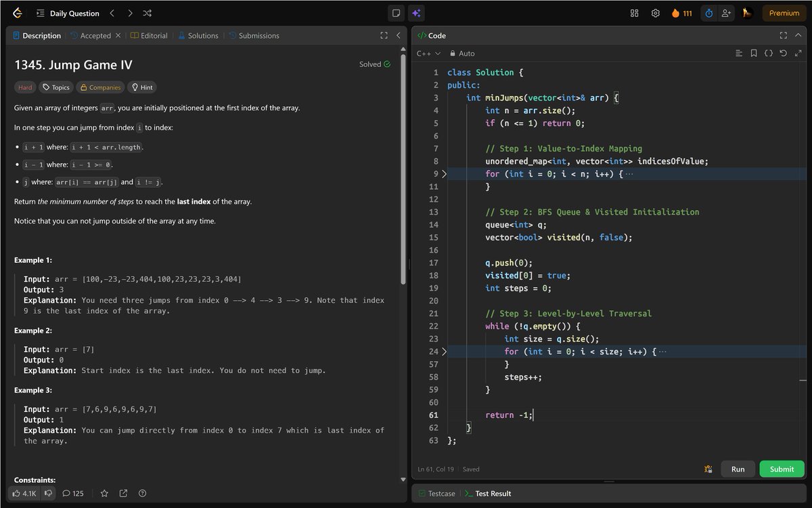Retrieve last submitted code braces icon

point(768,53)
